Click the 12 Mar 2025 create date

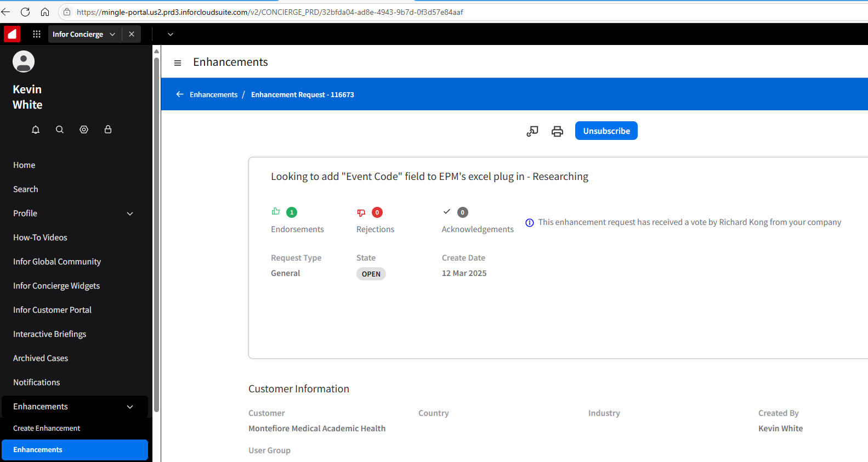pos(464,273)
